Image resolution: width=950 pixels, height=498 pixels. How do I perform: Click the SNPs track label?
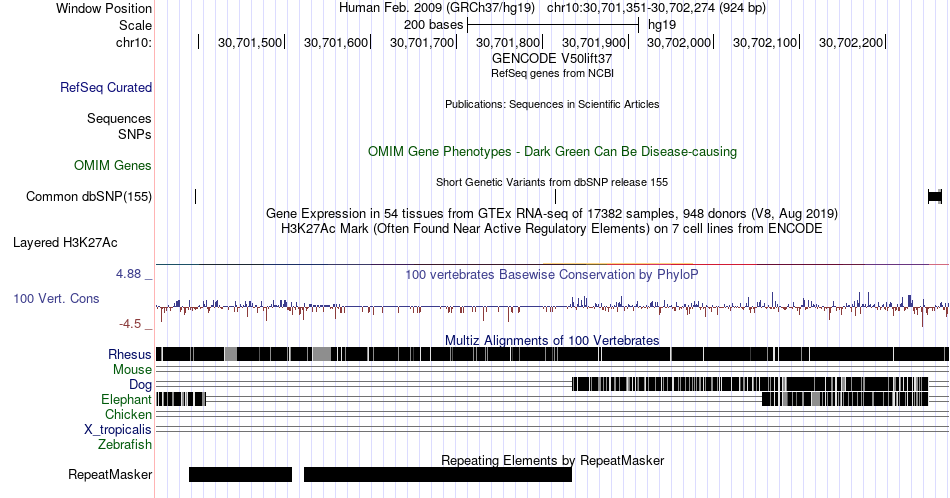[x=135, y=134]
